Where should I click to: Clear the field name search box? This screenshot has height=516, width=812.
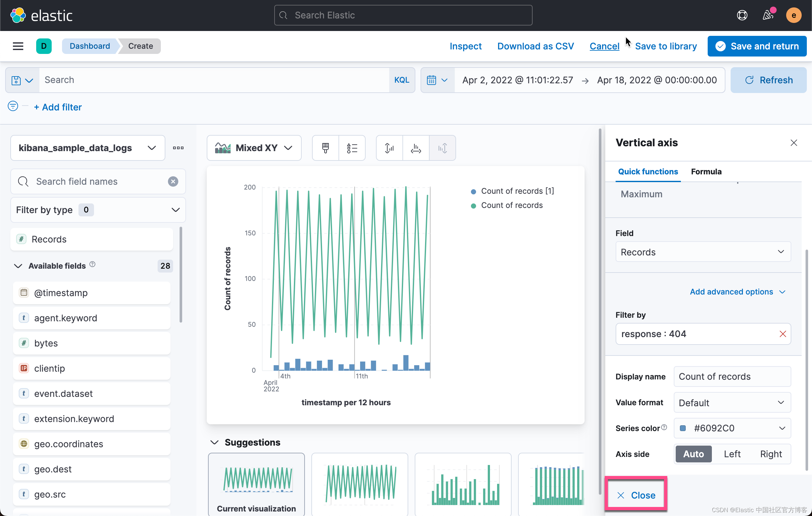[x=173, y=182]
